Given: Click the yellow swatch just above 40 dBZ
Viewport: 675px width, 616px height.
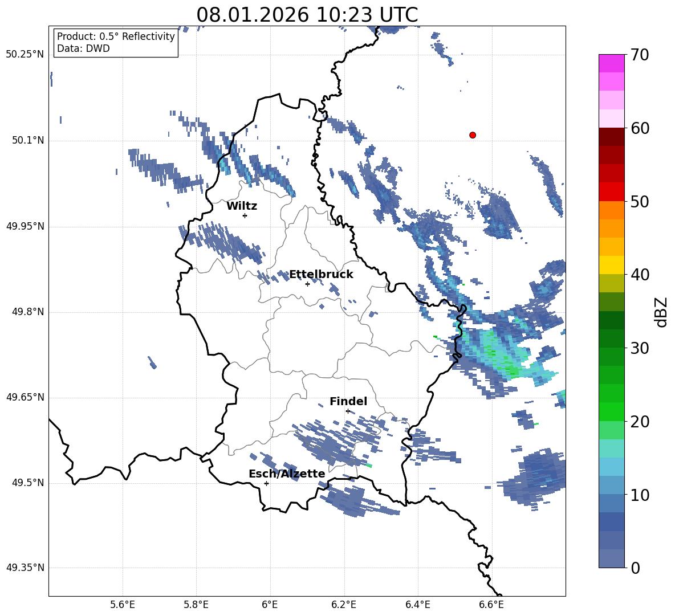Looking at the screenshot, I should (x=611, y=265).
